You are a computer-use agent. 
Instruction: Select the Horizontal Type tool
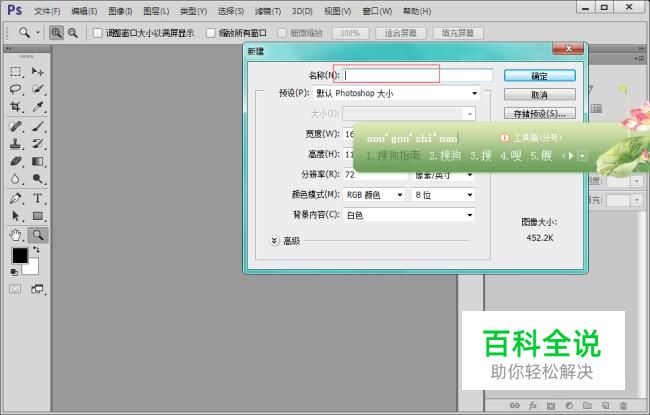coord(38,198)
